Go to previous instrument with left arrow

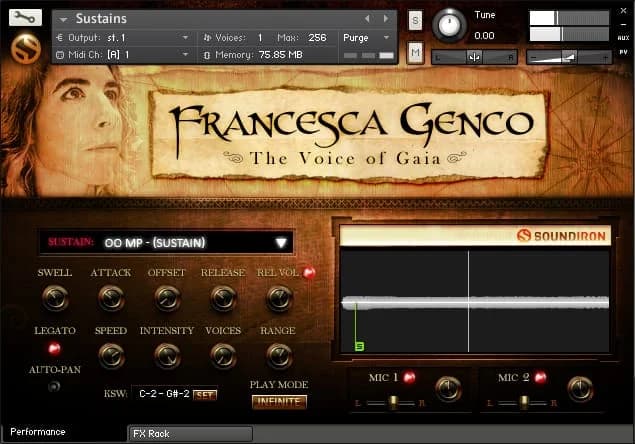click(367, 19)
